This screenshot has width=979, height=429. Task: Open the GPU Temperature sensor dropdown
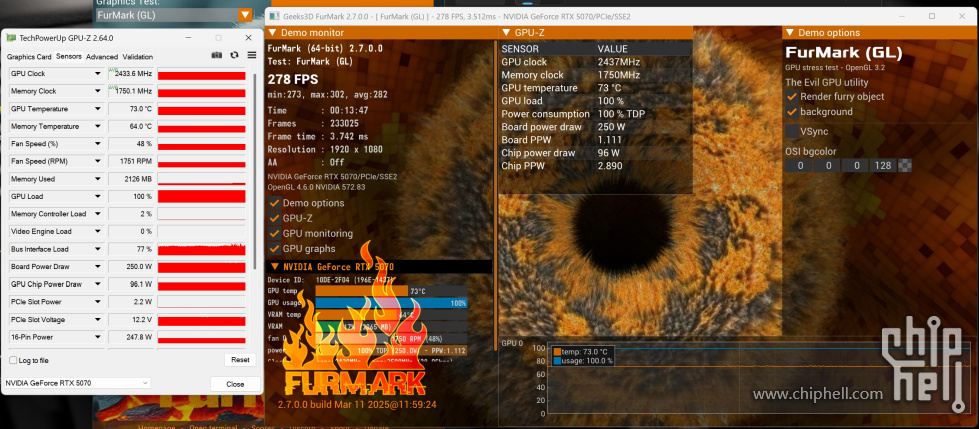97,109
